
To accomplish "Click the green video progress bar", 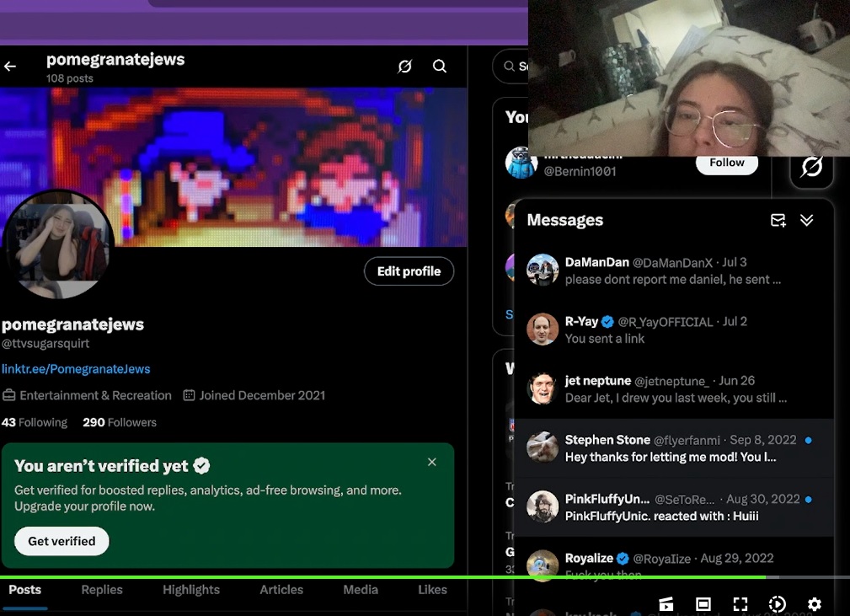I will pos(382,577).
